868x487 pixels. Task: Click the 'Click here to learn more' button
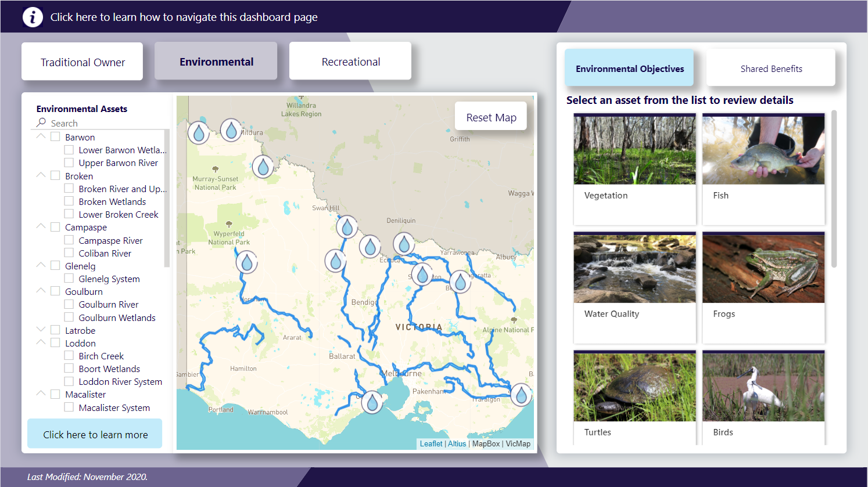pos(95,434)
